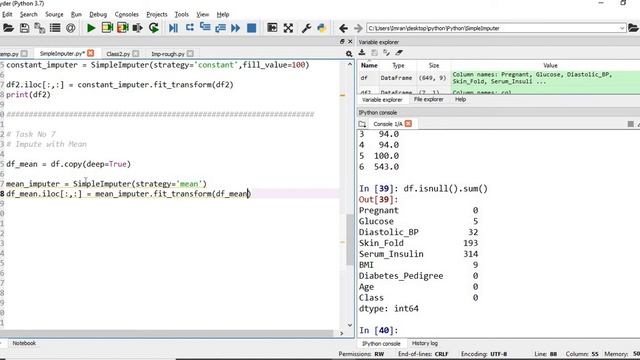Screen dimensions: 640x360
Task: Open working directory path dropdown
Action: (x=622, y=28)
